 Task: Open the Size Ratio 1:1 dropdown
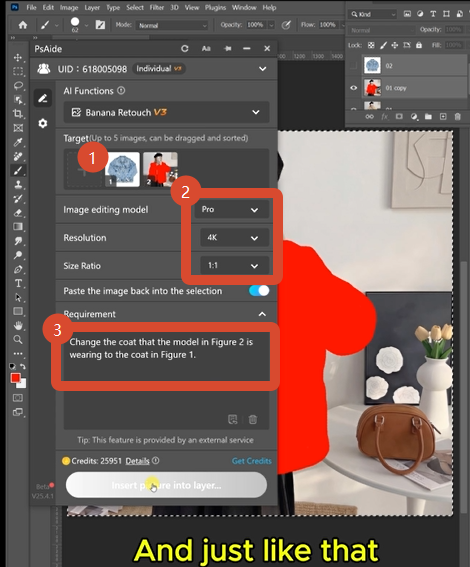pos(234,265)
